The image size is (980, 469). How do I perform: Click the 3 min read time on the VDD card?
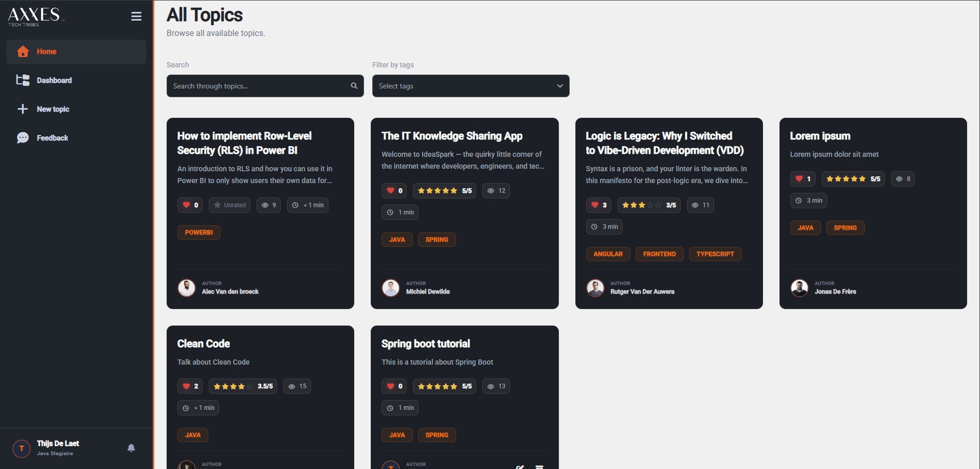point(605,227)
